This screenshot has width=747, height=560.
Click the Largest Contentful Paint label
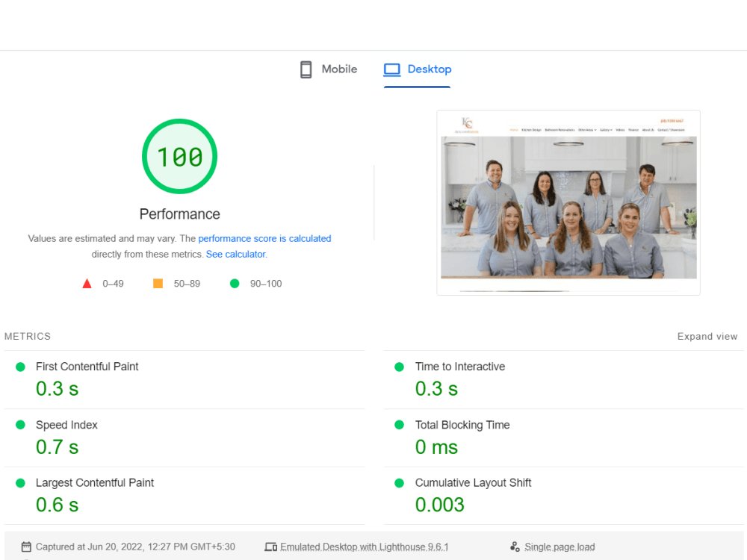pos(95,483)
